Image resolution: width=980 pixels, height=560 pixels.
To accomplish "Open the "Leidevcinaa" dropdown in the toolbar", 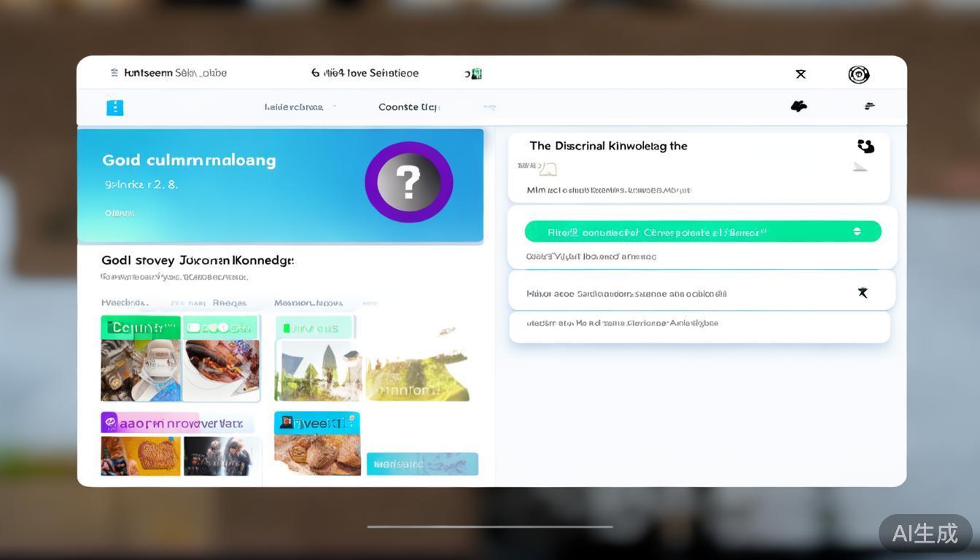I will point(299,107).
